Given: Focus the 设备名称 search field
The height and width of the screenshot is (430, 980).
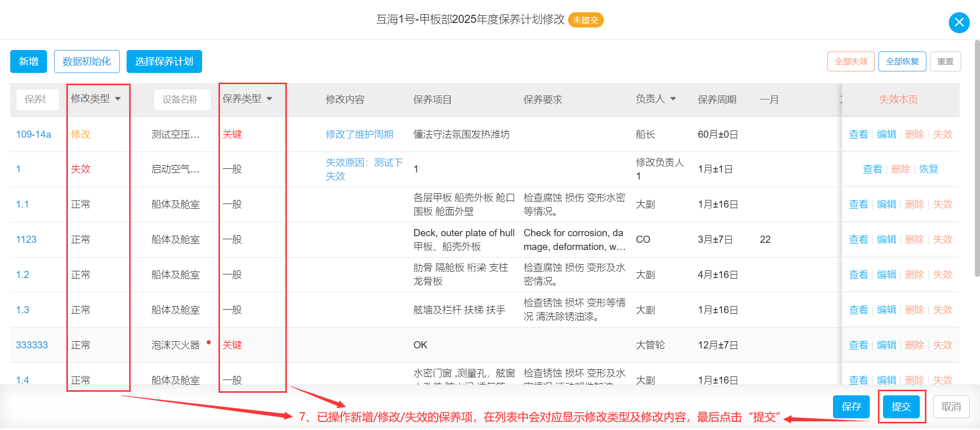Looking at the screenshot, I should 182,99.
